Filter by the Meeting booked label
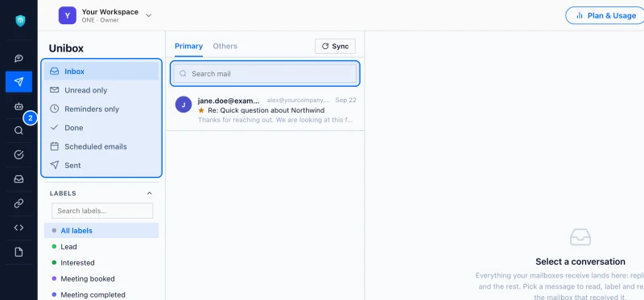This screenshot has height=300, width=644. [x=101, y=278]
